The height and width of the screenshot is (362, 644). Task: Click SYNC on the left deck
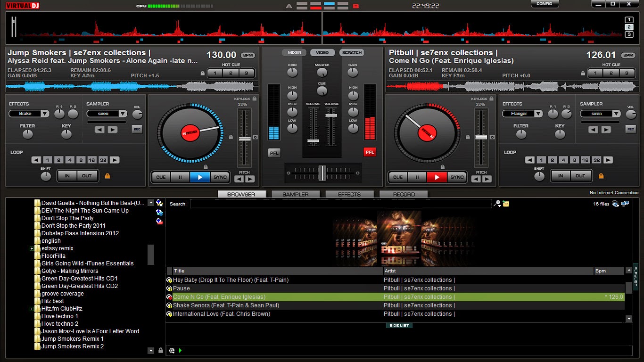(220, 177)
